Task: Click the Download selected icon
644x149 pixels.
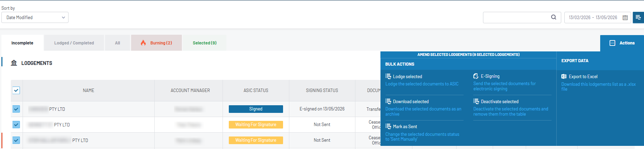Action: point(388,101)
